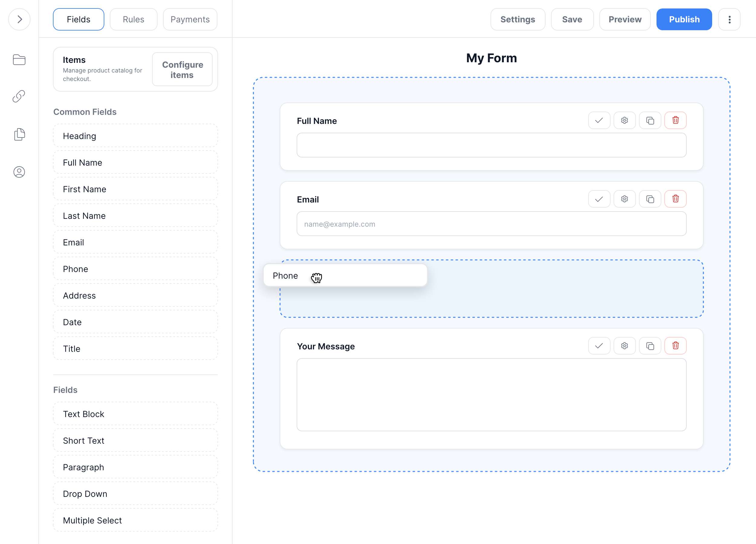Toggle the checkmark on the Email field
756x544 pixels.
[x=599, y=199]
